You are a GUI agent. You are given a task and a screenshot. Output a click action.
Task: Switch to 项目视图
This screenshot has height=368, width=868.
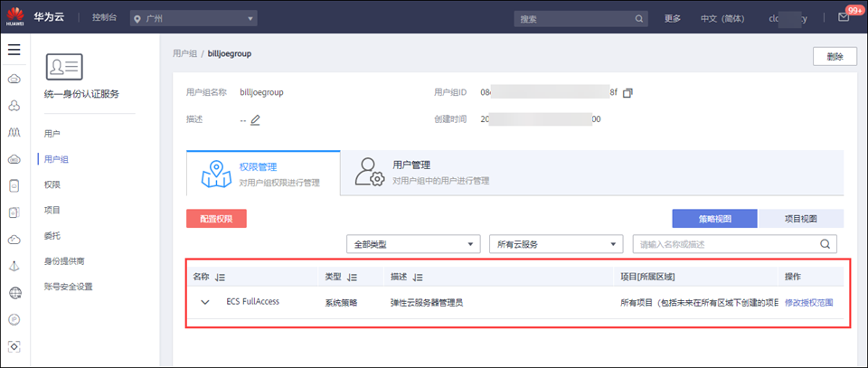point(800,219)
